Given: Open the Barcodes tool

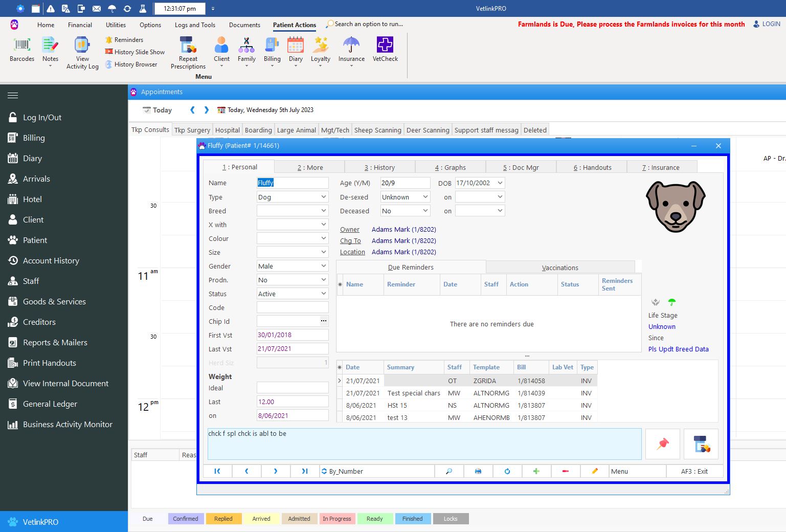Looking at the screenshot, I should [x=21, y=50].
